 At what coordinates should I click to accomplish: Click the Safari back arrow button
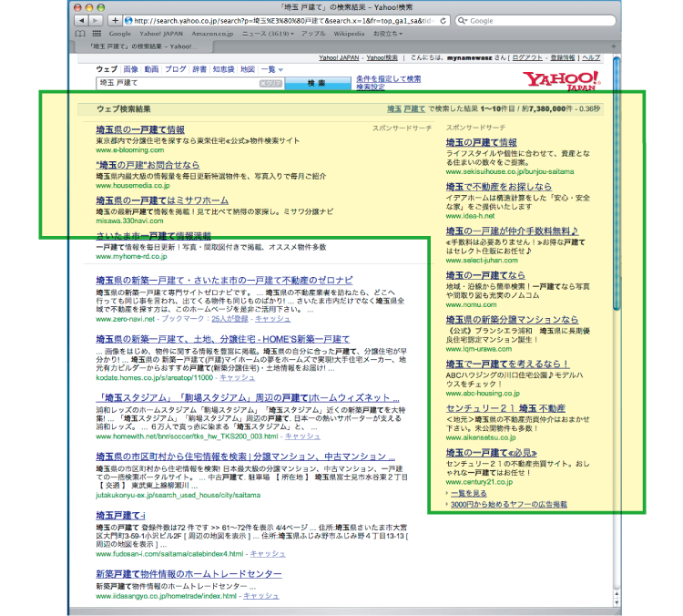click(x=80, y=20)
